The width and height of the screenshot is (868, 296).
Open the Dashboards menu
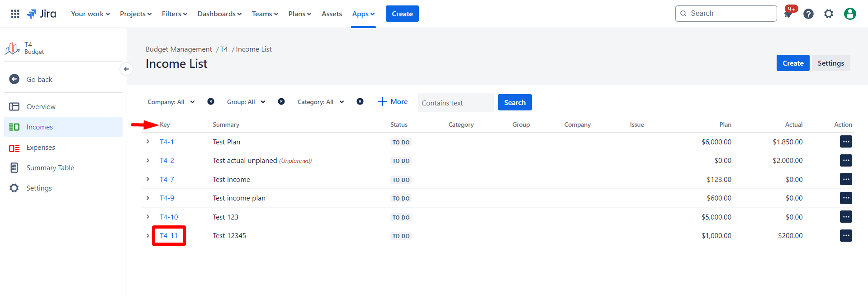219,14
